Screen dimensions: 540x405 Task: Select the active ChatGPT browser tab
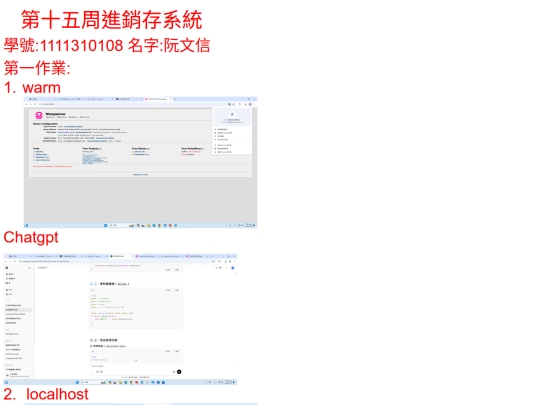[121, 256]
